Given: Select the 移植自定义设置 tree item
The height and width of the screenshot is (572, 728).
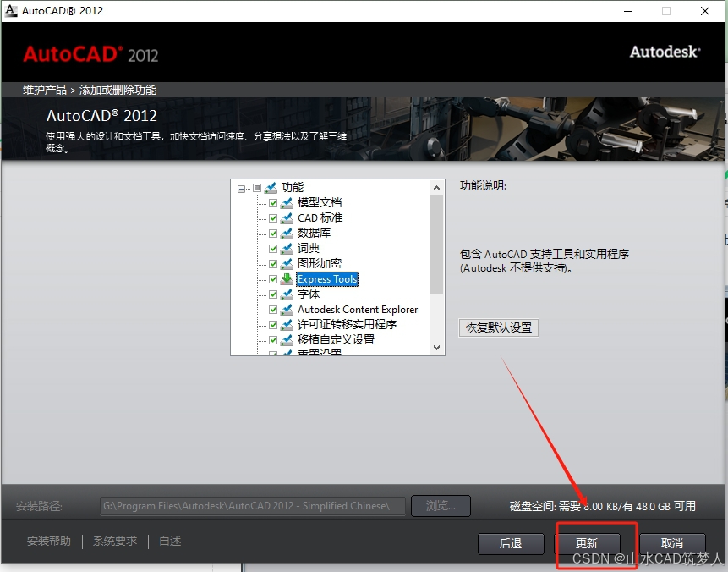Looking at the screenshot, I should pos(336,339).
